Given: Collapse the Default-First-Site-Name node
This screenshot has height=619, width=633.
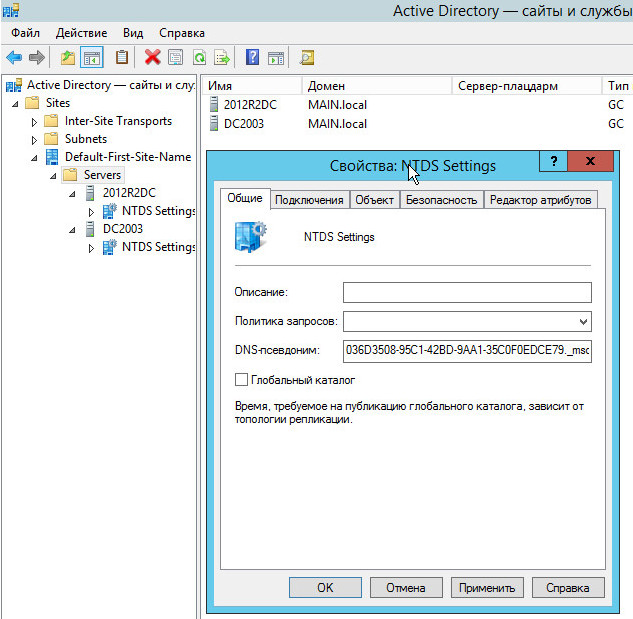Looking at the screenshot, I should pos(34,158).
